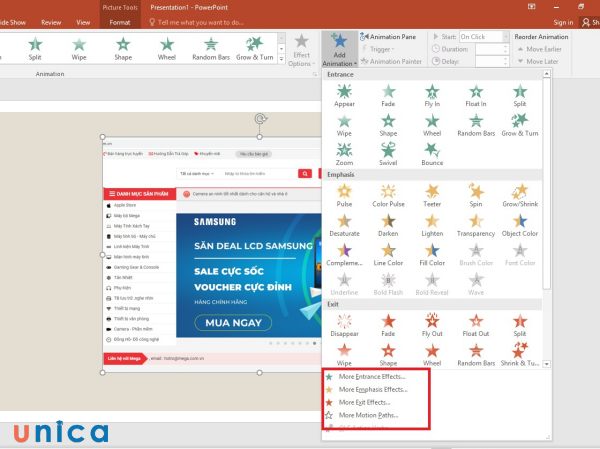This screenshot has height=449, width=600.
Task: Open the Start On Click combo box
Action: tap(484, 37)
